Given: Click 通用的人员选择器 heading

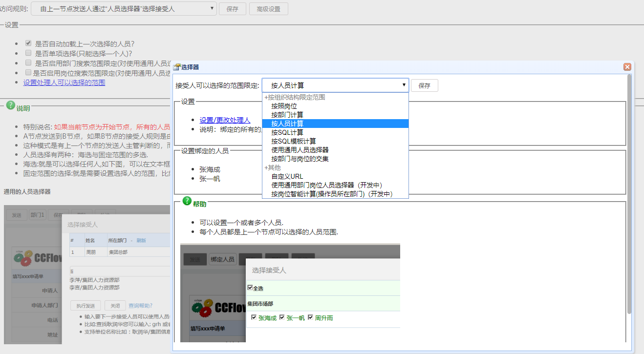Looking at the screenshot, I should 27,191.
